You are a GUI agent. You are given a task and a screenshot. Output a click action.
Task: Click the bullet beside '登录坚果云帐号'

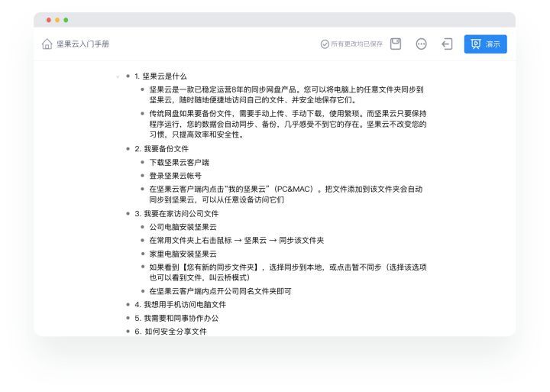pos(142,176)
